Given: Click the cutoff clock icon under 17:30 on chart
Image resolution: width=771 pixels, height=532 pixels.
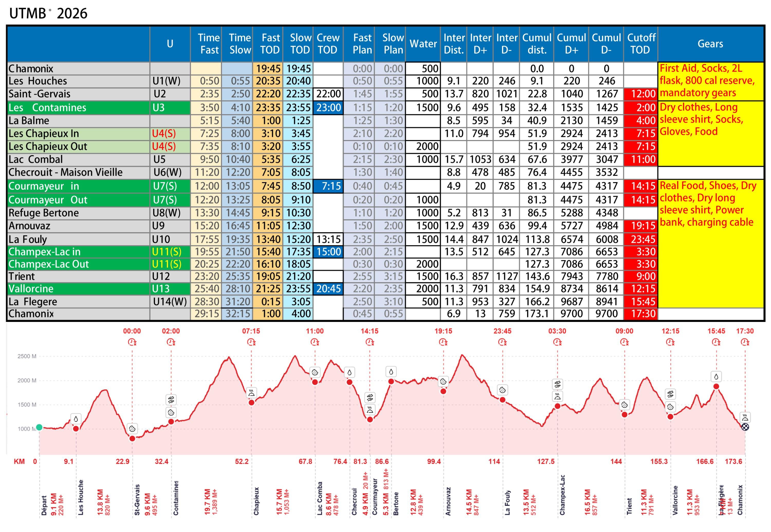Looking at the screenshot, I should [745, 342].
